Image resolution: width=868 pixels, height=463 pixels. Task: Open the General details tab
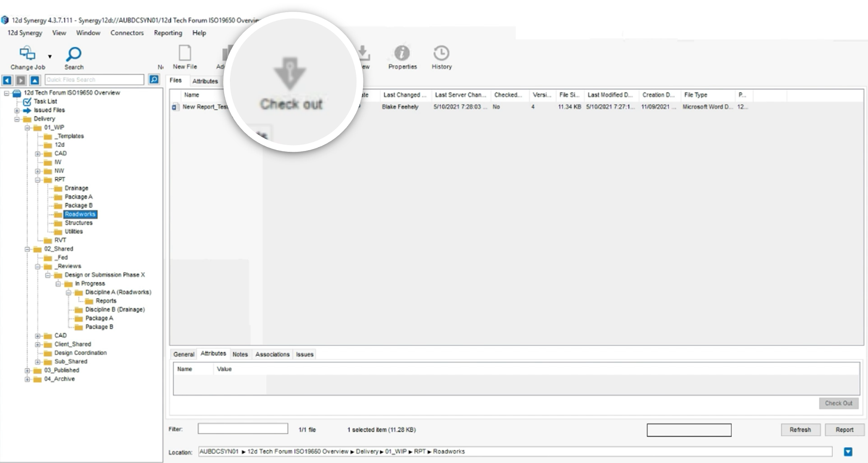click(x=184, y=354)
